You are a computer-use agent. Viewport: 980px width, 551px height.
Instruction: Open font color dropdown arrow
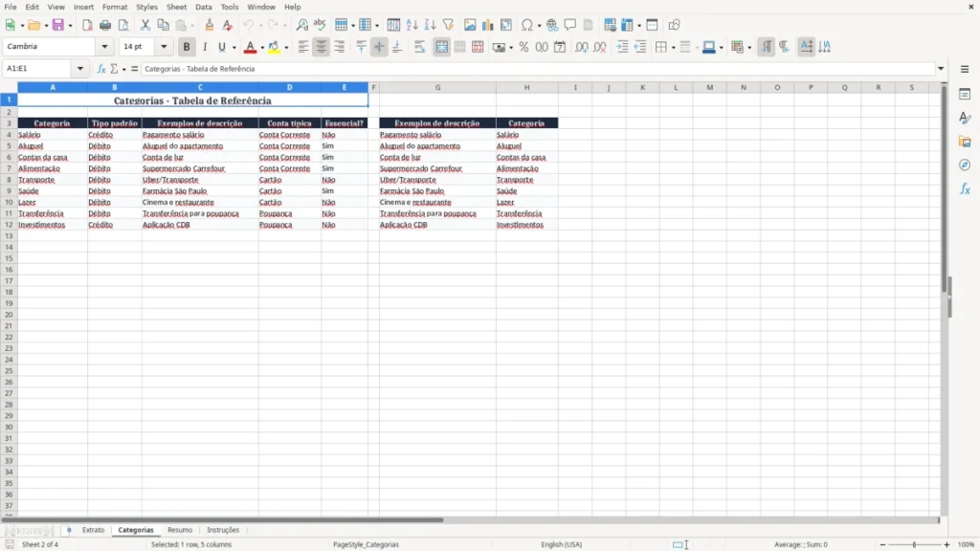[x=262, y=48]
